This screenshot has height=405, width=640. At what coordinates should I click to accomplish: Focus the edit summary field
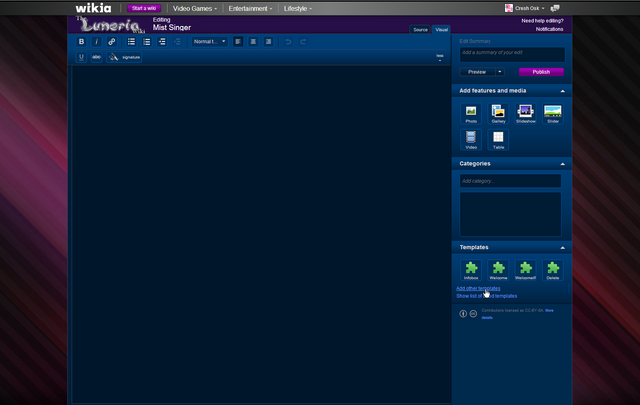(x=512, y=55)
